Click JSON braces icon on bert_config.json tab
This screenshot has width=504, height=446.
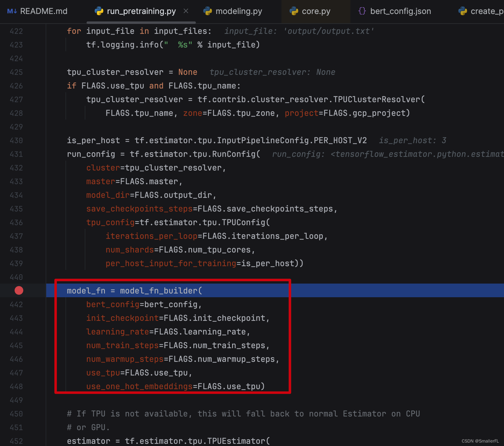tap(362, 11)
